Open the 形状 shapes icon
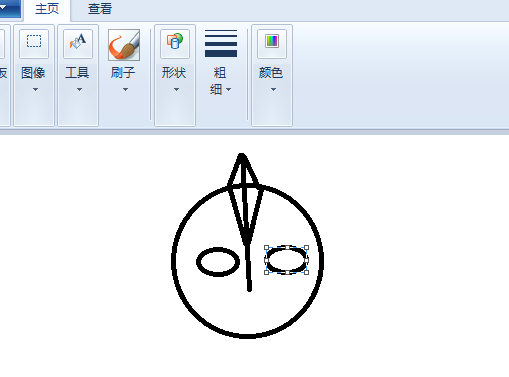509x377 pixels. point(175,43)
